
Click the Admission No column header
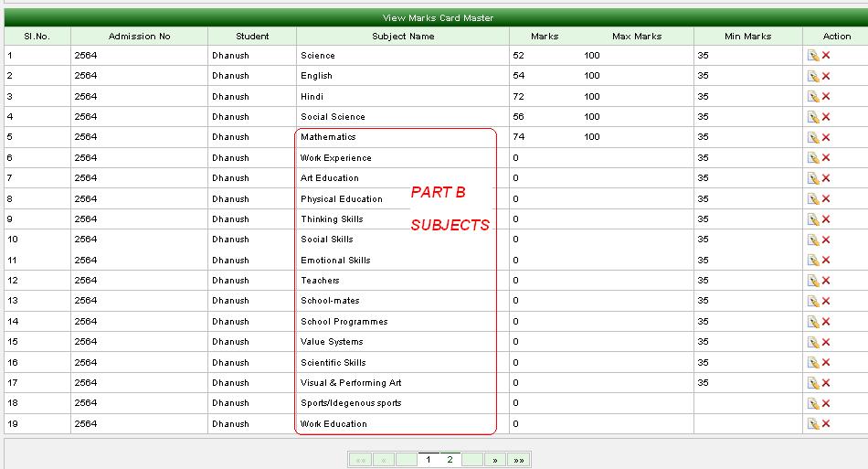tap(139, 37)
